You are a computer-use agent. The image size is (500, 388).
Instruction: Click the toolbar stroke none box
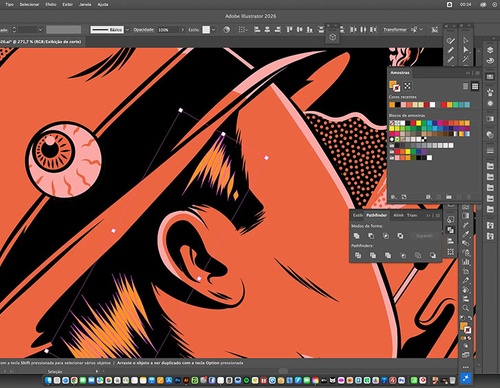click(468, 330)
